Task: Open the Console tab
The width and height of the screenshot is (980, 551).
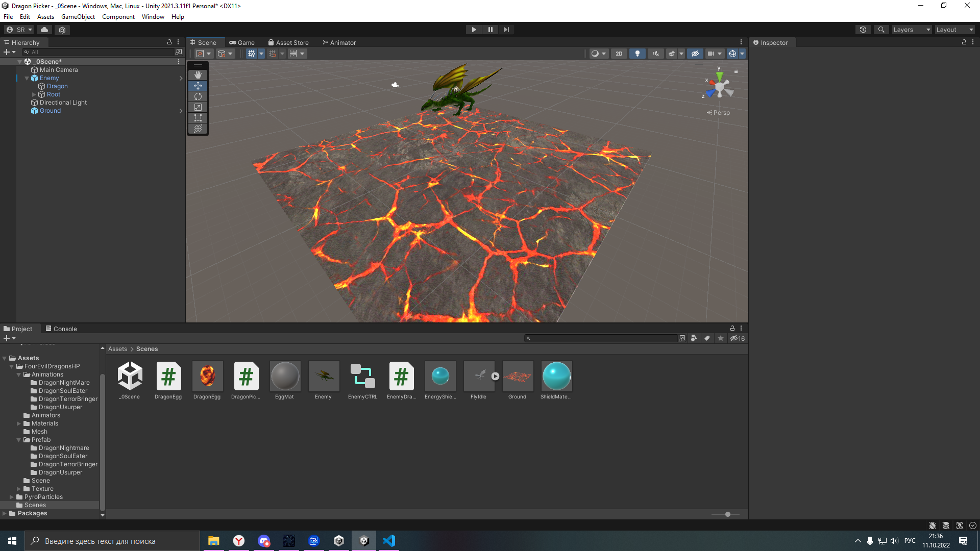Action: pyautogui.click(x=61, y=329)
